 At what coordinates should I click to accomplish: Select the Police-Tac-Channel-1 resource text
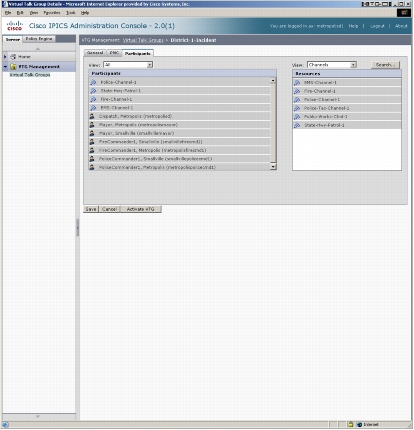(326, 108)
